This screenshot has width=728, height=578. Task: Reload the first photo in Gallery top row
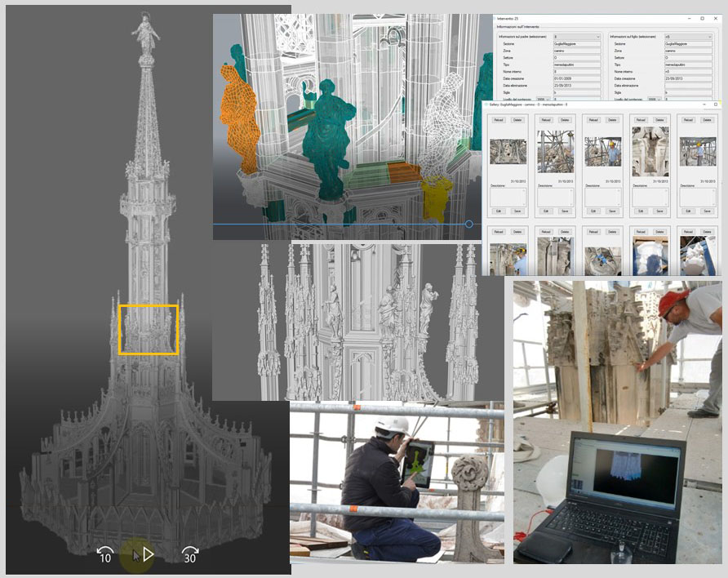[x=499, y=120]
